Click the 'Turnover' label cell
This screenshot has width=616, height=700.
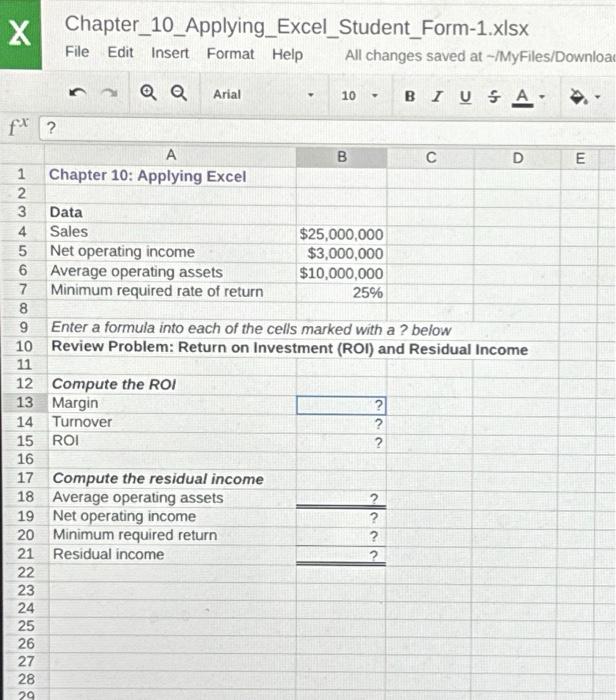(172, 422)
